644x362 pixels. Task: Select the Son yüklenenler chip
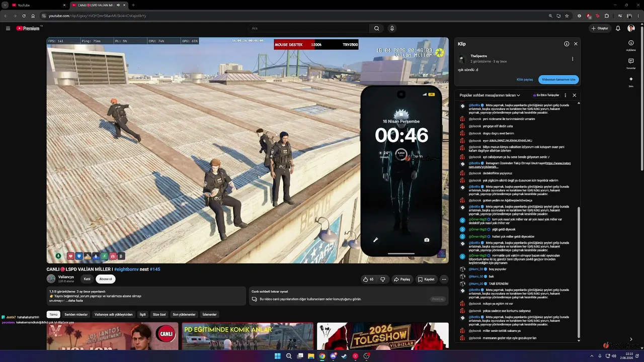[184, 314]
